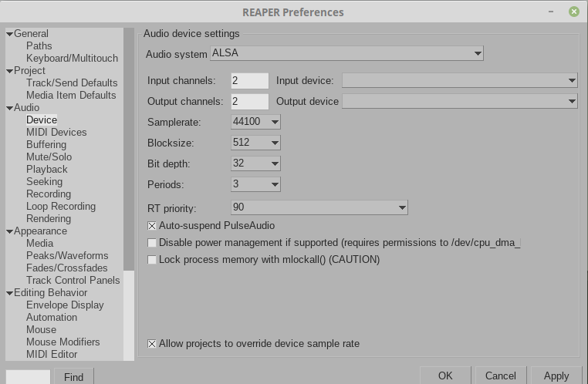Collapse the Appearance section arrow
The height and width of the screenshot is (384, 588).
[9, 231]
